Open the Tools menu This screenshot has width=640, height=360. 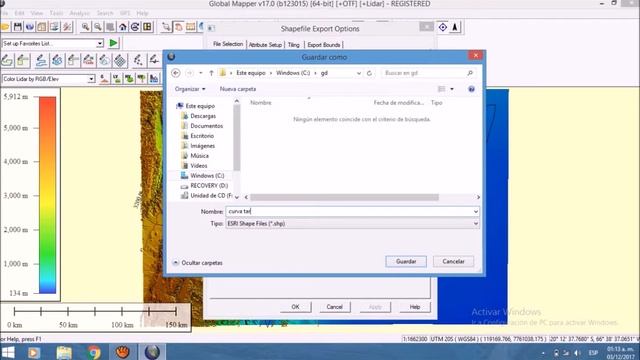(56, 13)
